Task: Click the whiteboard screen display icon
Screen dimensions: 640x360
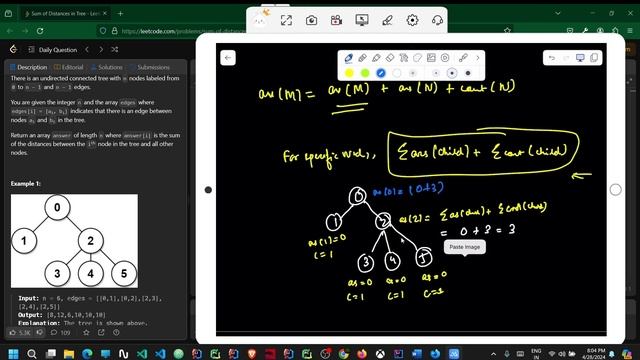Action: pyautogui.click(x=580, y=58)
